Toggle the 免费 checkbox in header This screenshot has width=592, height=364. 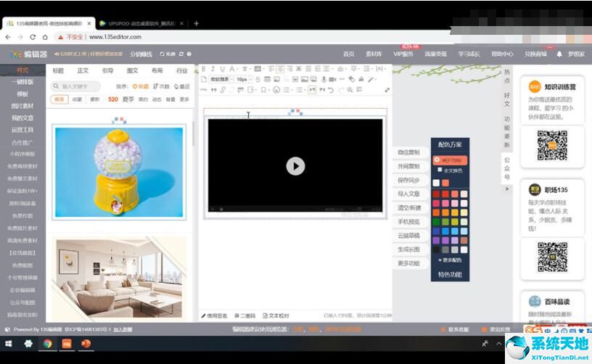[163, 54]
